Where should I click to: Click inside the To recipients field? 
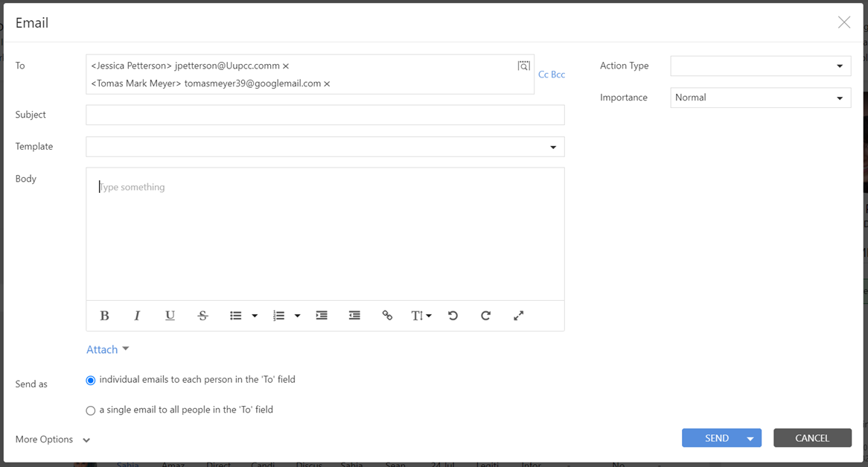[x=310, y=74]
